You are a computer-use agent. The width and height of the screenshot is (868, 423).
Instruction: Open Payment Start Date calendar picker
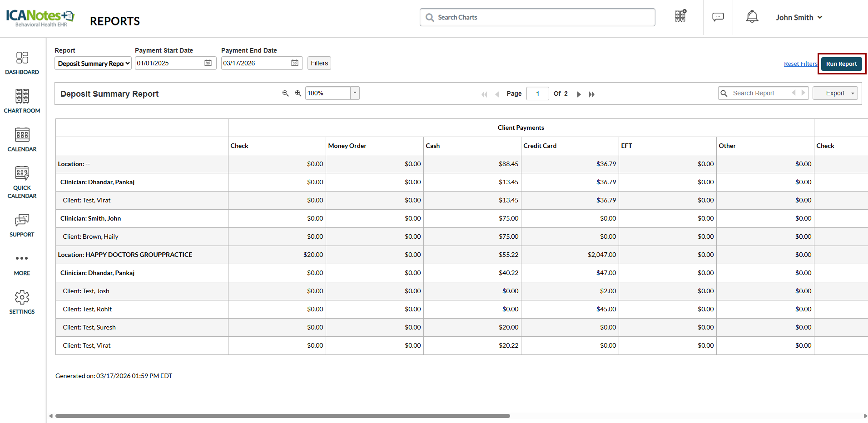[x=208, y=63]
